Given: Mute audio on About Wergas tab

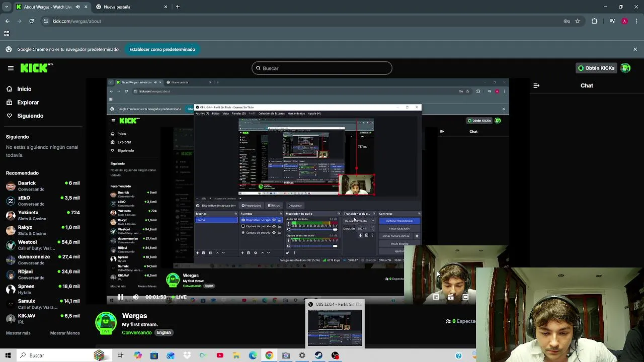Looking at the screenshot, I should click(77, 7).
